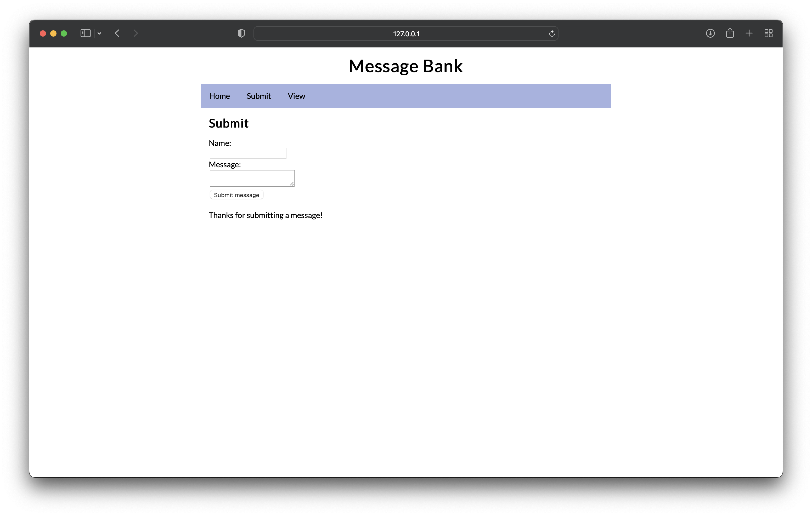Reload the page with the refresh icon

pyautogui.click(x=552, y=34)
